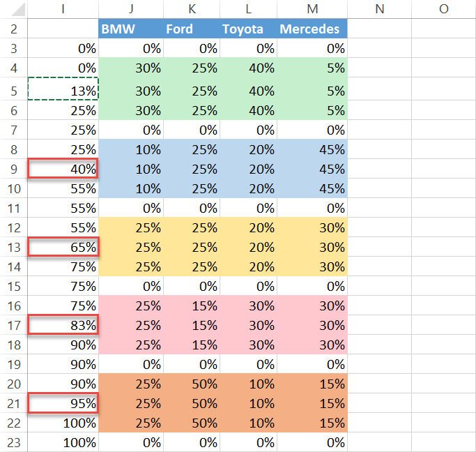Image resolution: width=476 pixels, height=452 pixels.
Task: Select row 2 header
Action: [14, 29]
